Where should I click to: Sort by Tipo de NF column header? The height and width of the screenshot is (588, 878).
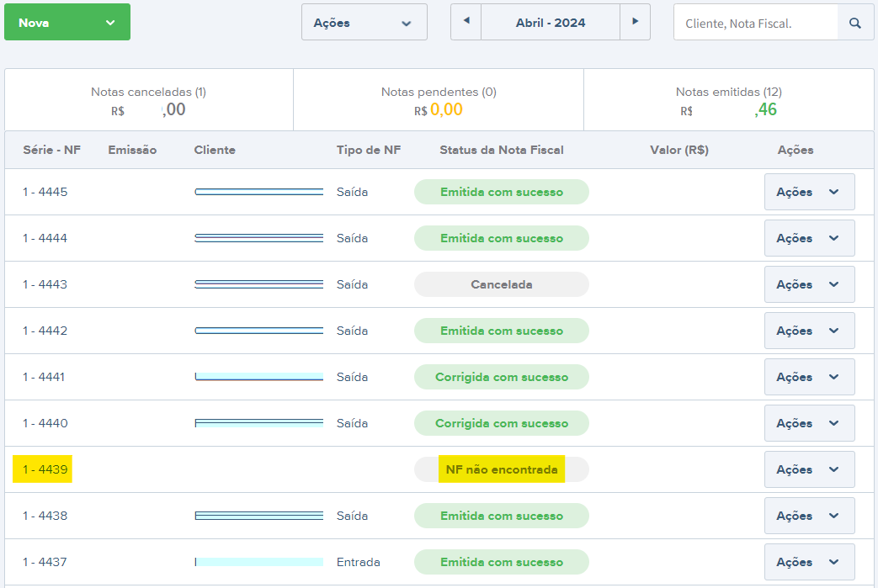[369, 150]
